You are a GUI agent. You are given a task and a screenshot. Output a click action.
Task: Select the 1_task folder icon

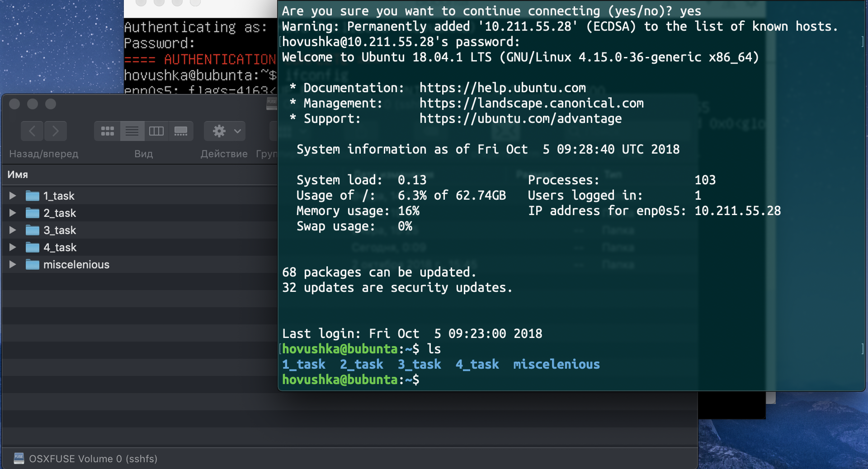pyautogui.click(x=33, y=196)
